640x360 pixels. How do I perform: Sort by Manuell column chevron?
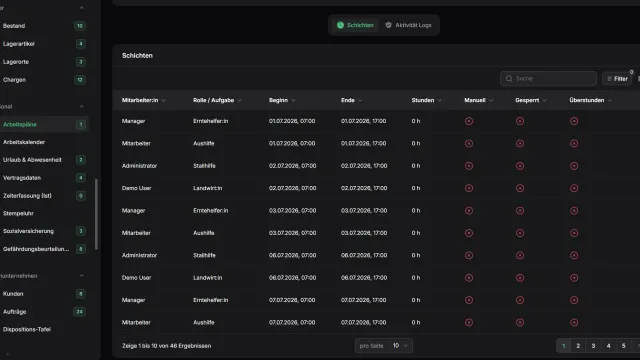[491, 100]
